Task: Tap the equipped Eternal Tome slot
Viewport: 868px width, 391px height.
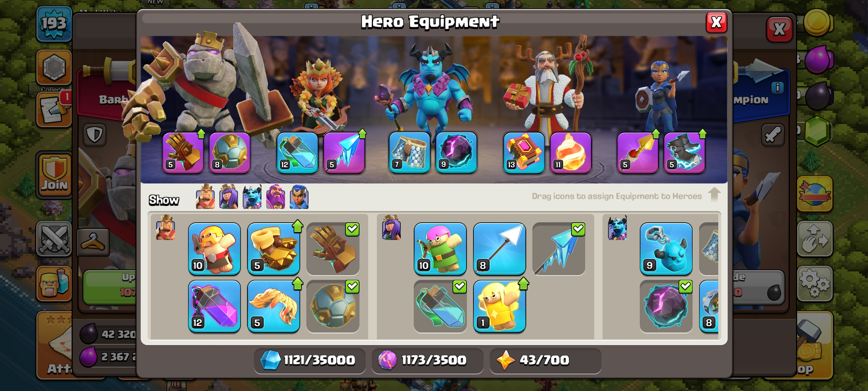Action: click(x=524, y=153)
